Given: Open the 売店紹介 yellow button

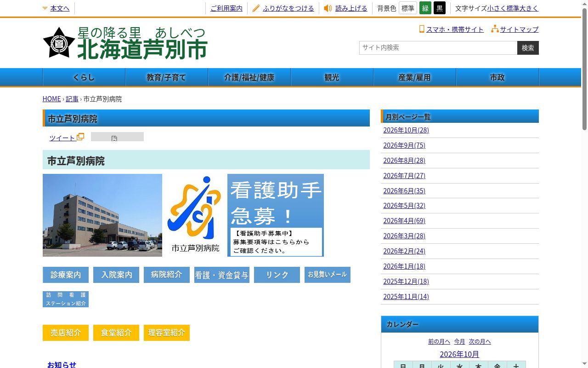Looking at the screenshot, I should pos(66,333).
